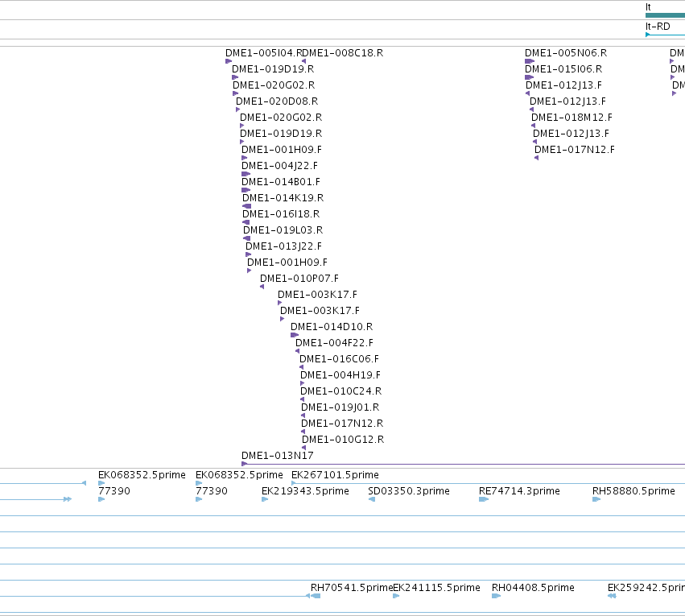Click the purple arrow glyph below DME1-005N06.R
The width and height of the screenshot is (685, 616).
point(530,61)
